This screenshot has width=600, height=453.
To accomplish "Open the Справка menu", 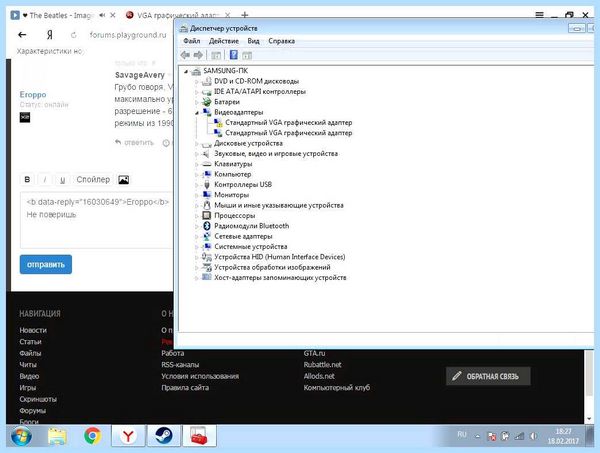I will pos(282,41).
